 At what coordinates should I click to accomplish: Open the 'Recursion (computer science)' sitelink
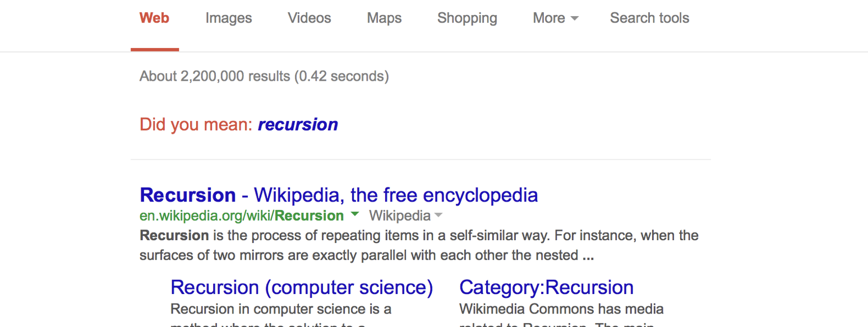pyautogui.click(x=301, y=287)
